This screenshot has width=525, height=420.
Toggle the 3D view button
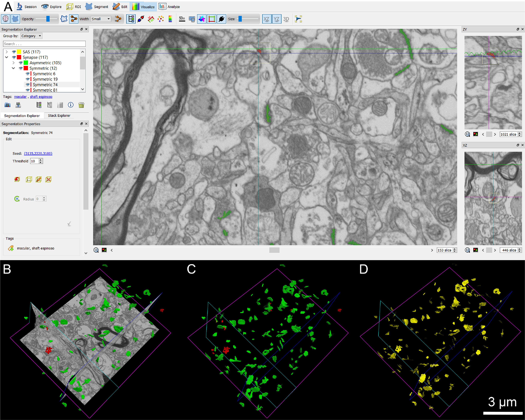tap(286, 19)
